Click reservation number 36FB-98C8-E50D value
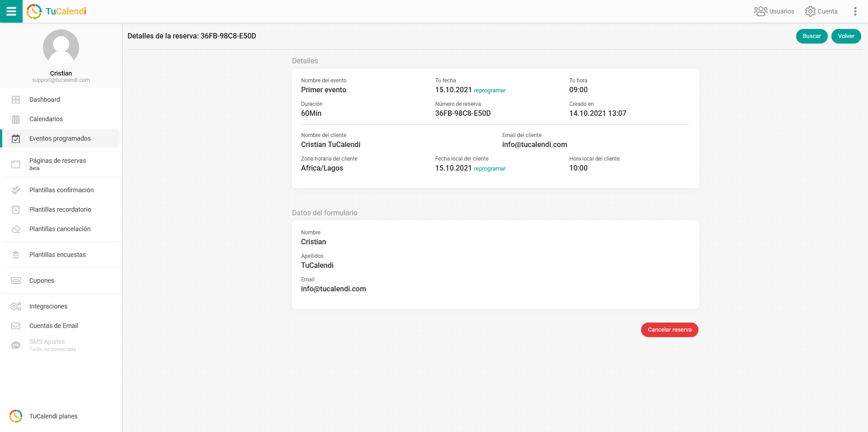The height and width of the screenshot is (432, 868). (463, 114)
